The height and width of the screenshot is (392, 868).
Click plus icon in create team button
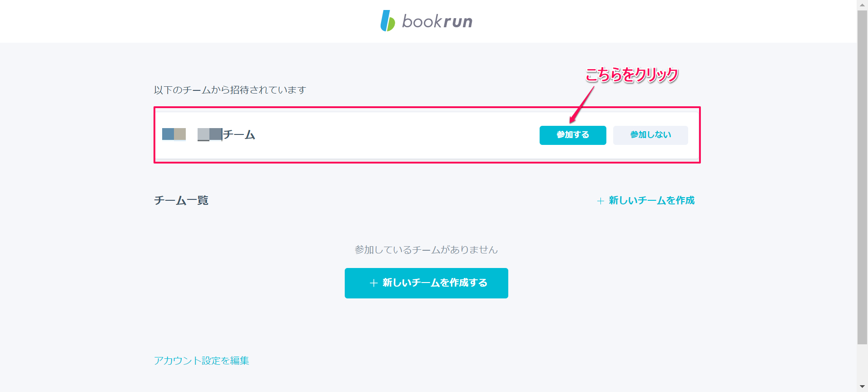[374, 283]
